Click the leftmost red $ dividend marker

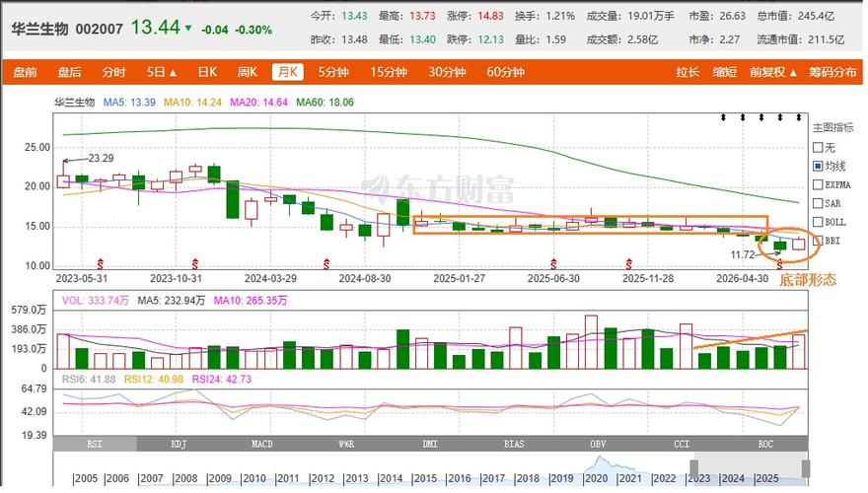click(101, 263)
